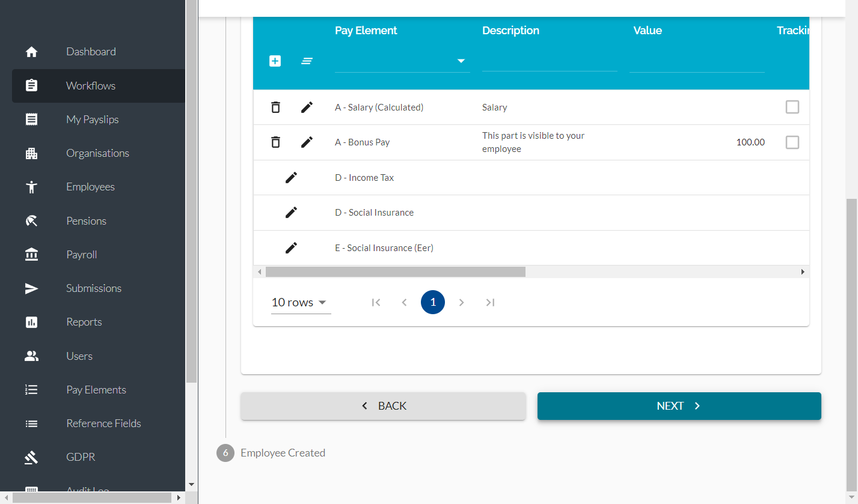Image resolution: width=858 pixels, height=504 pixels.
Task: Click the Employees person icon
Action: (x=32, y=187)
